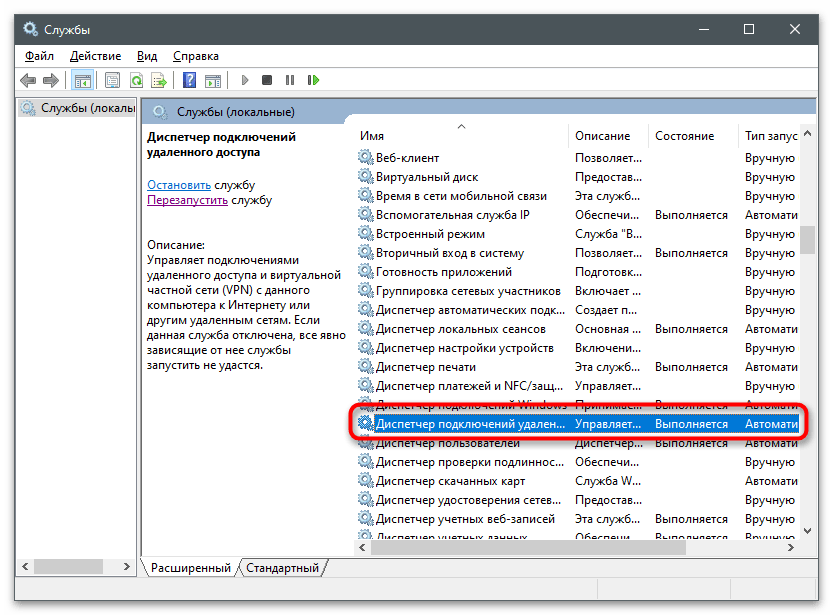Click the Export list toolbar icon
Viewport: 833px width, 615px height.
coord(158,80)
